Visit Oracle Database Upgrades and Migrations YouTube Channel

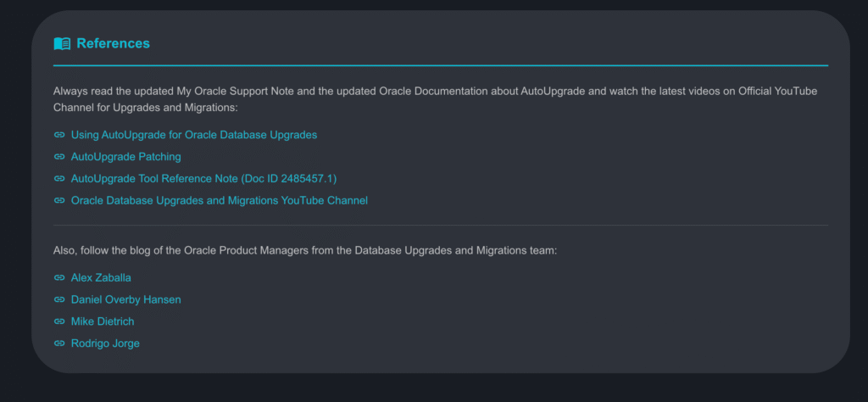tap(219, 201)
